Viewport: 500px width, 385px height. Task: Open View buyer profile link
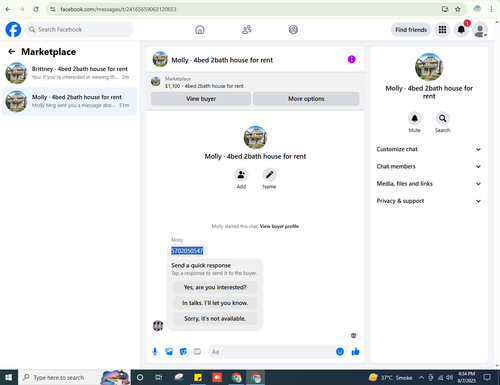(279, 226)
